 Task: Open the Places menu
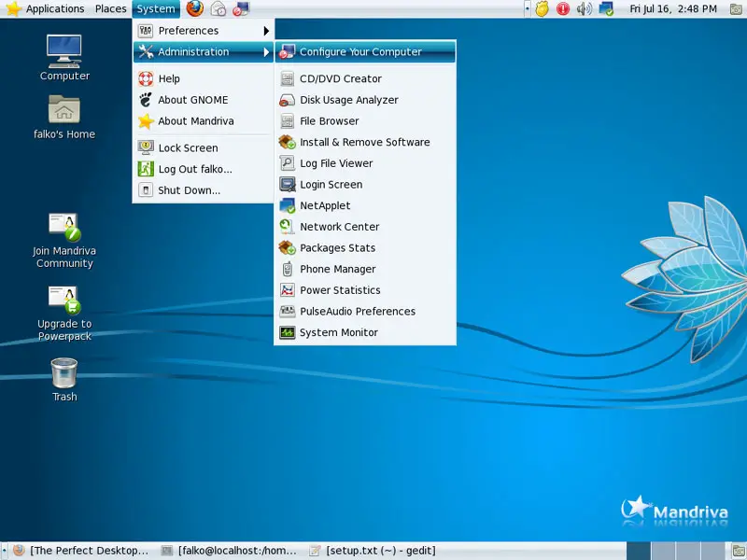110,9
